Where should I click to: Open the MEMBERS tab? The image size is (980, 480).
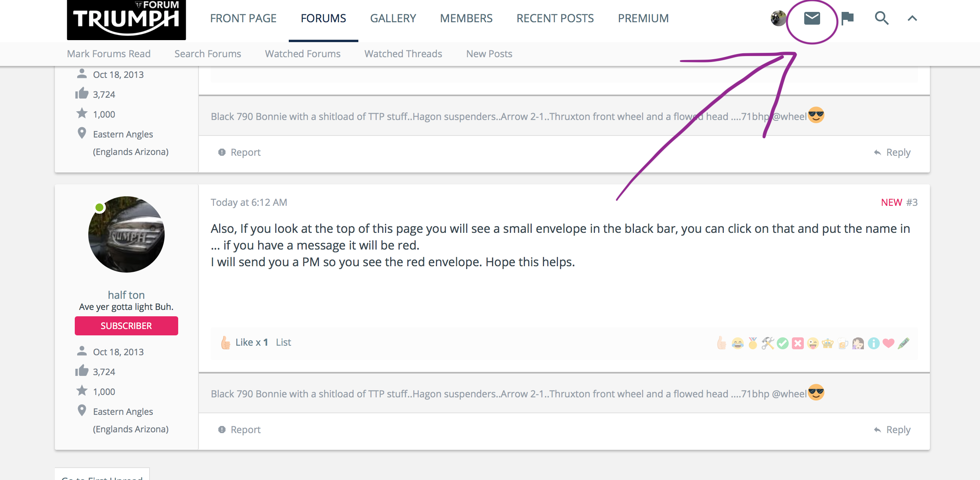tap(466, 18)
